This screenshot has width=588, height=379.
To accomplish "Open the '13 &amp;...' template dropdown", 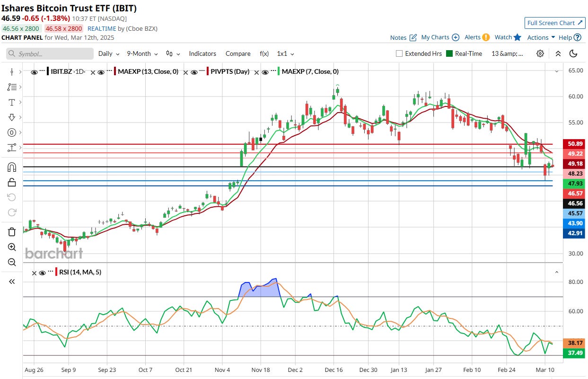I will tap(508, 53).
